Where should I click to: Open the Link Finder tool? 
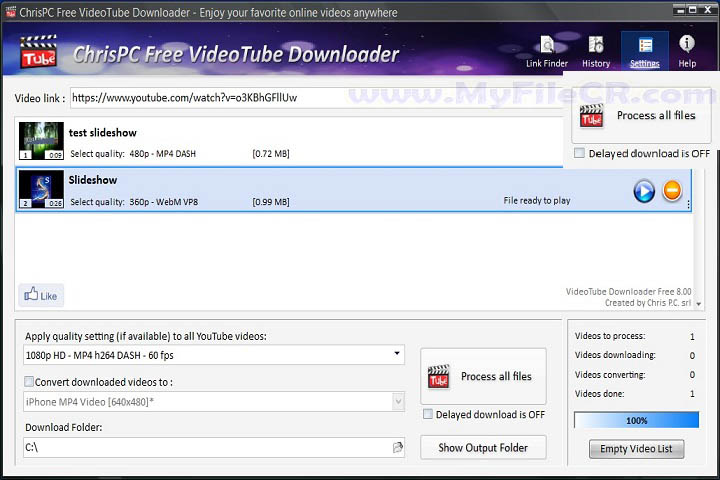[546, 52]
